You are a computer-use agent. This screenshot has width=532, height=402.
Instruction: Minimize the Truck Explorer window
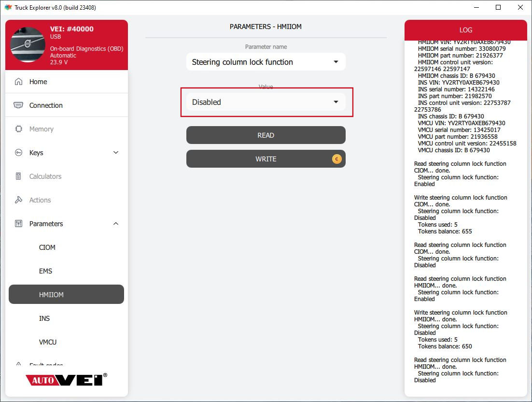coord(476,7)
